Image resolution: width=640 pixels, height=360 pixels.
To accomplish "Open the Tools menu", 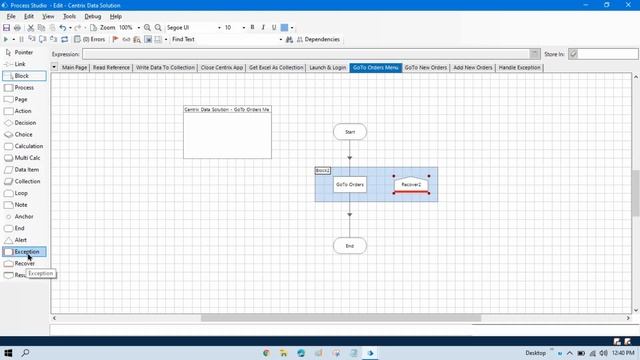I will [69, 16].
